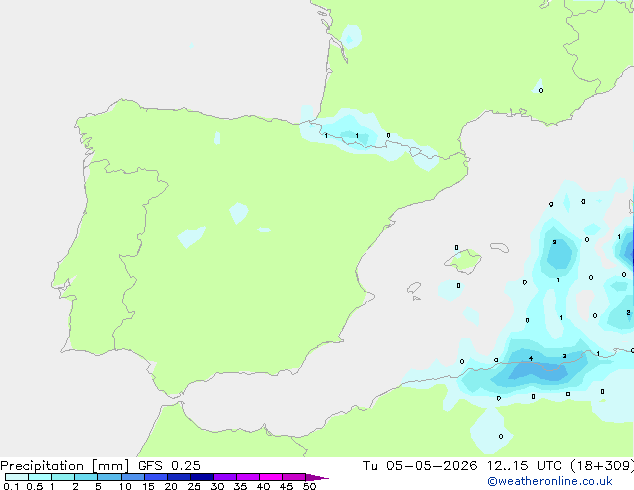
Task: Click the '25' legend scale label
Action: click(x=194, y=486)
